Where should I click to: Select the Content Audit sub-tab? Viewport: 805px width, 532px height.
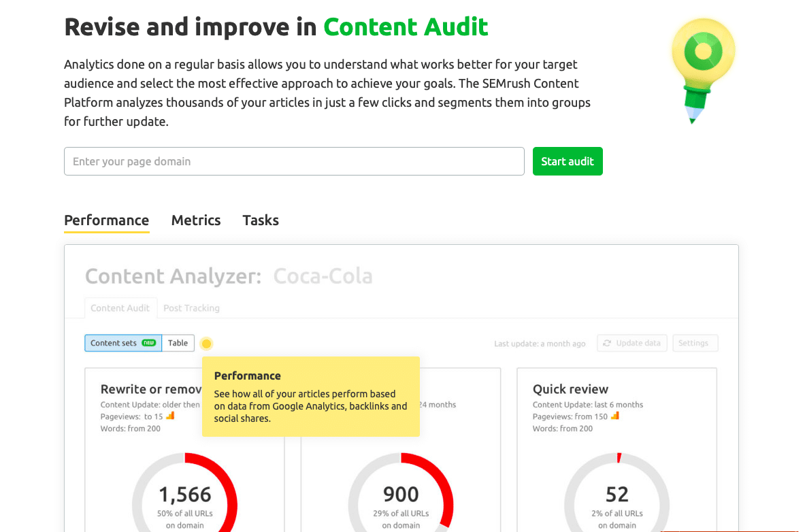click(120, 308)
